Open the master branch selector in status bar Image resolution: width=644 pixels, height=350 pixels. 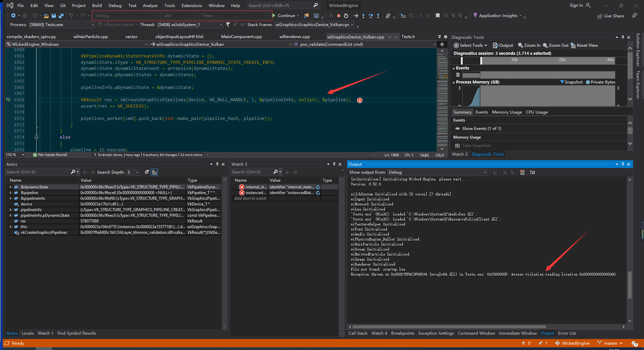(x=610, y=343)
